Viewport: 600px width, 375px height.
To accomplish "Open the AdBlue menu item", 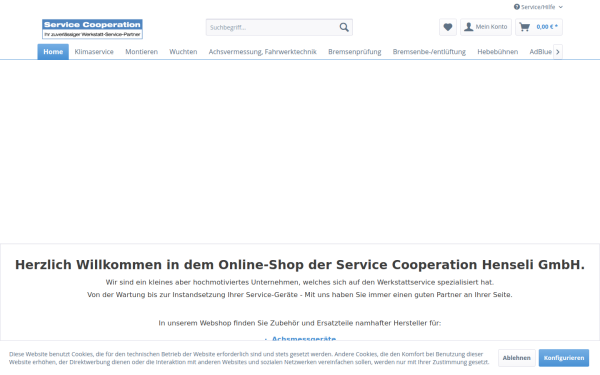I will coord(540,52).
